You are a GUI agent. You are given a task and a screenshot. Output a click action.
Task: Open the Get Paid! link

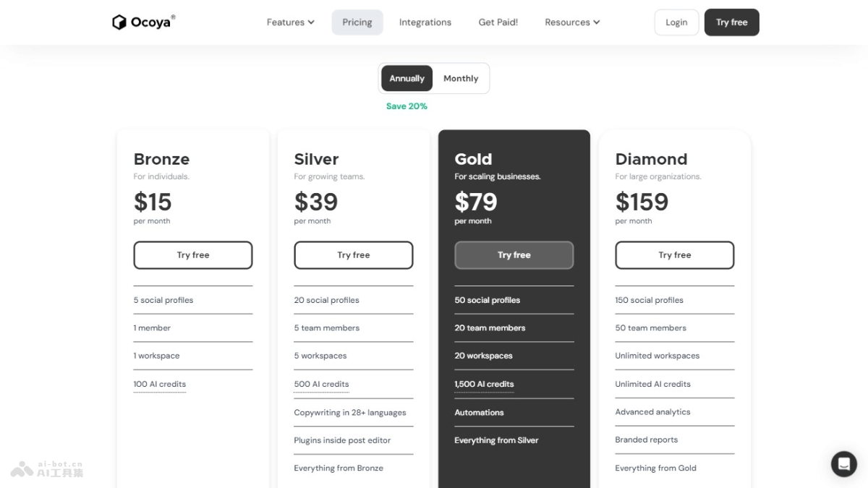coord(498,22)
